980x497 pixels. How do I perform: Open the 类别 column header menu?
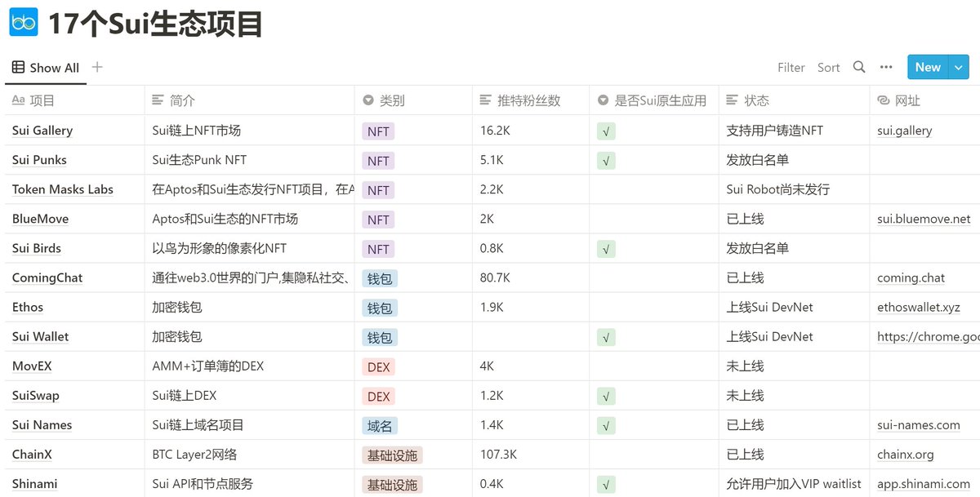click(413, 100)
